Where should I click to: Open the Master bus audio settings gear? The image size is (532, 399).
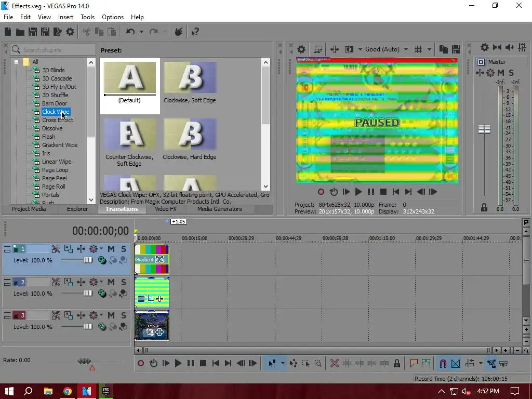point(485,47)
